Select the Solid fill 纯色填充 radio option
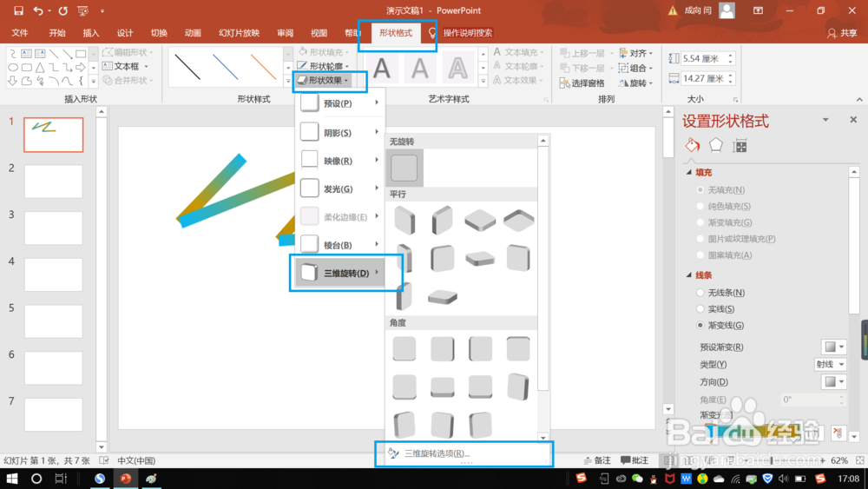Image resolution: width=868 pixels, height=489 pixels. point(700,206)
